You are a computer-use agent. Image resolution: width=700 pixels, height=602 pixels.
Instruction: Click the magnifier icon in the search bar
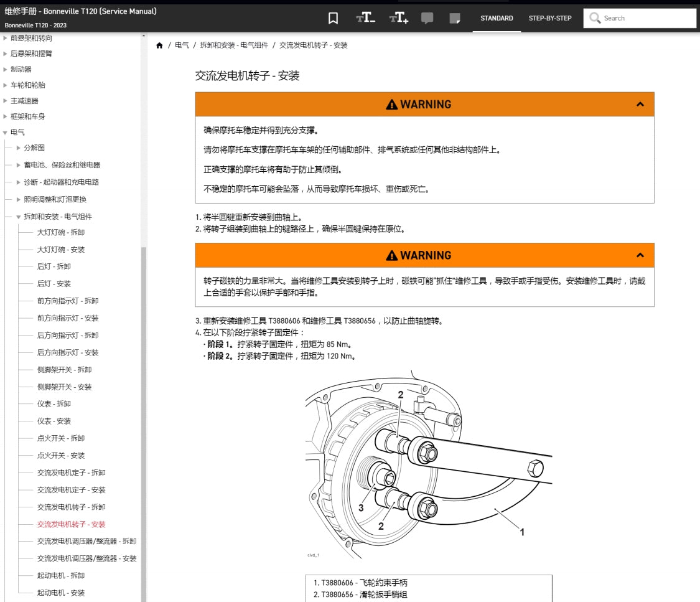[595, 18]
